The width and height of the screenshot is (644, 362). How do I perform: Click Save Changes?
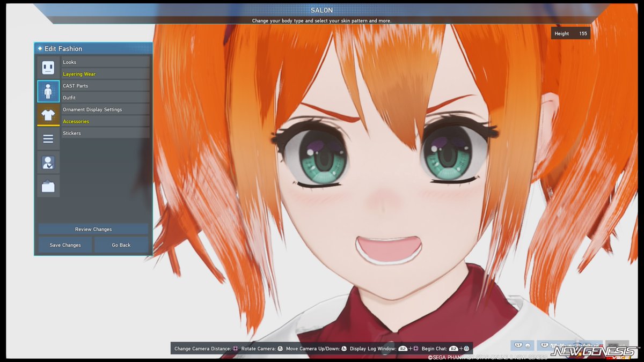pyautogui.click(x=65, y=245)
